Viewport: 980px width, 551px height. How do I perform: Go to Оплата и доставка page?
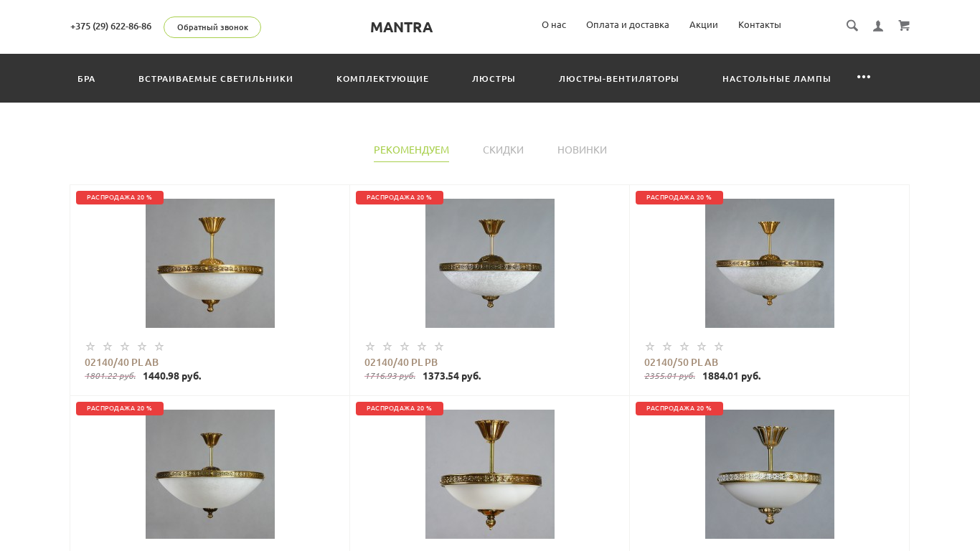pos(628,24)
